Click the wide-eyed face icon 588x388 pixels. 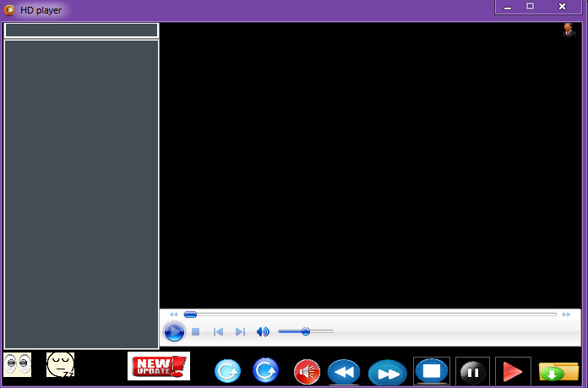click(18, 365)
